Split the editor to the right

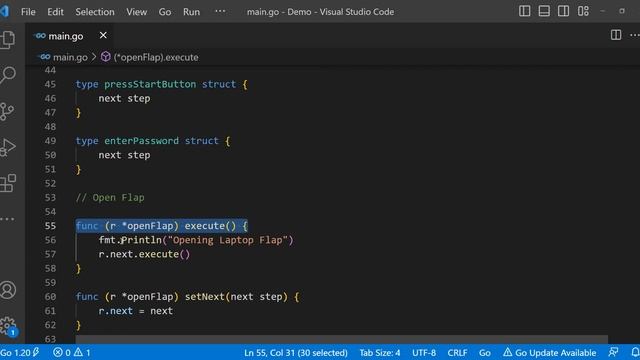616,35
